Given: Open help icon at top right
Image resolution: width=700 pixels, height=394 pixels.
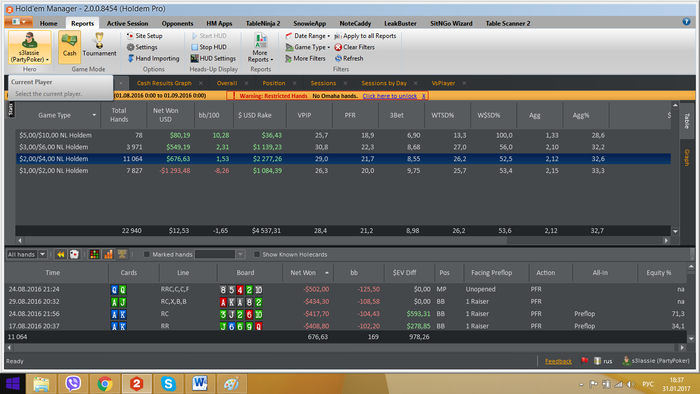Looking at the screenshot, I should pyautogui.click(x=687, y=21).
